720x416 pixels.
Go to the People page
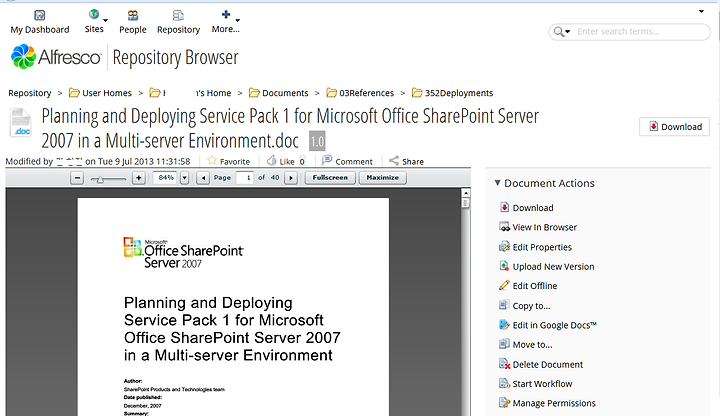point(133,23)
